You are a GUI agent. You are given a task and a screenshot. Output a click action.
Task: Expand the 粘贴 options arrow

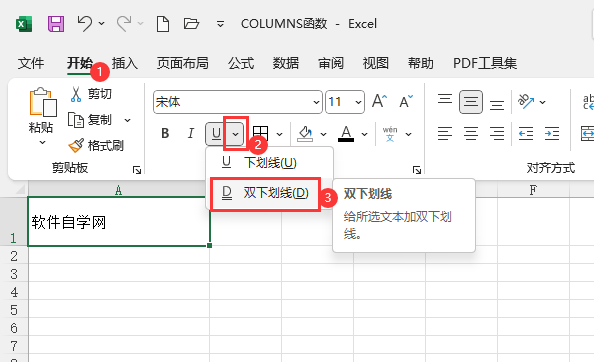42,143
